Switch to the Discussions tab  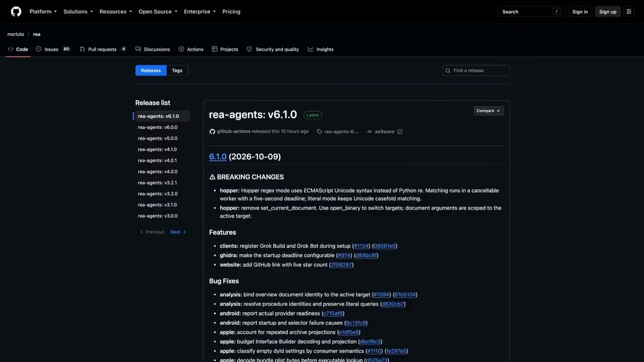pyautogui.click(x=153, y=49)
